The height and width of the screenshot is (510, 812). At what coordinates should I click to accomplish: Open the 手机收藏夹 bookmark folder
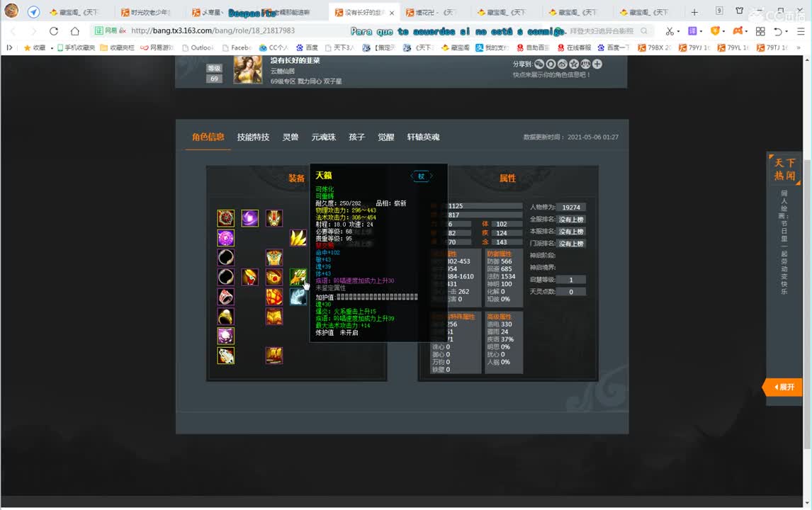click(76, 47)
